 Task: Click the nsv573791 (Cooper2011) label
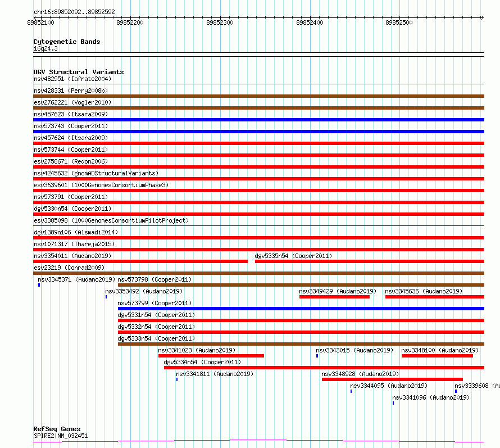coord(71,197)
